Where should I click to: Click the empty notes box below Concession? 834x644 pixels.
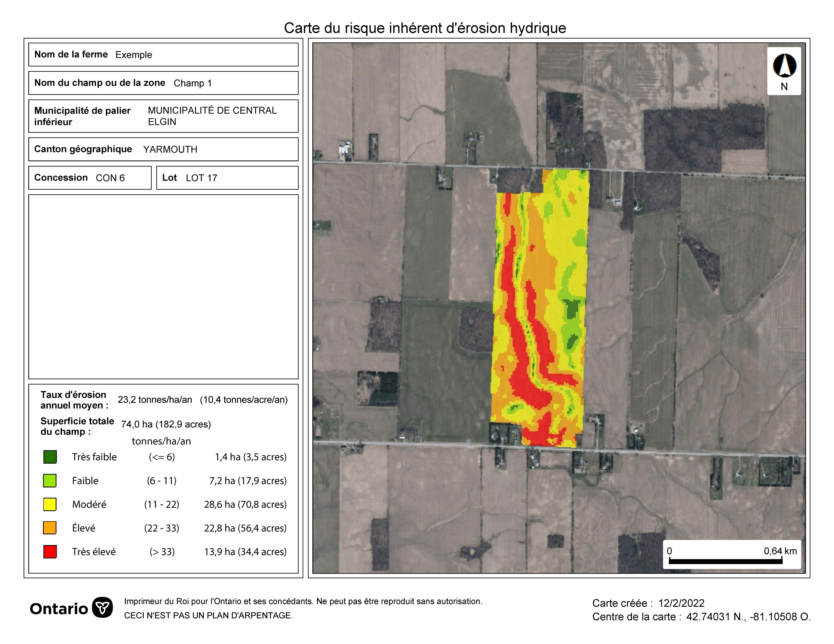(x=163, y=287)
